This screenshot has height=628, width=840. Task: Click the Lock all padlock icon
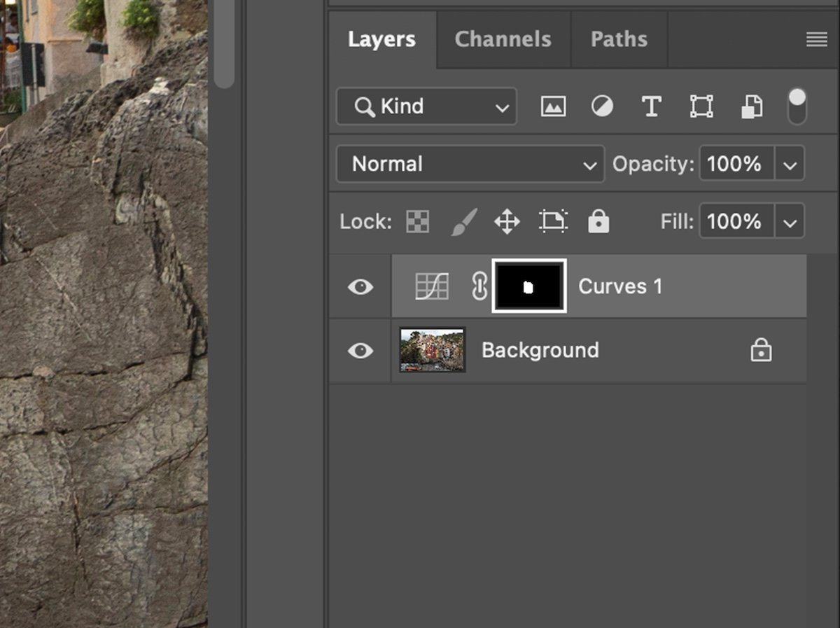pos(598,222)
